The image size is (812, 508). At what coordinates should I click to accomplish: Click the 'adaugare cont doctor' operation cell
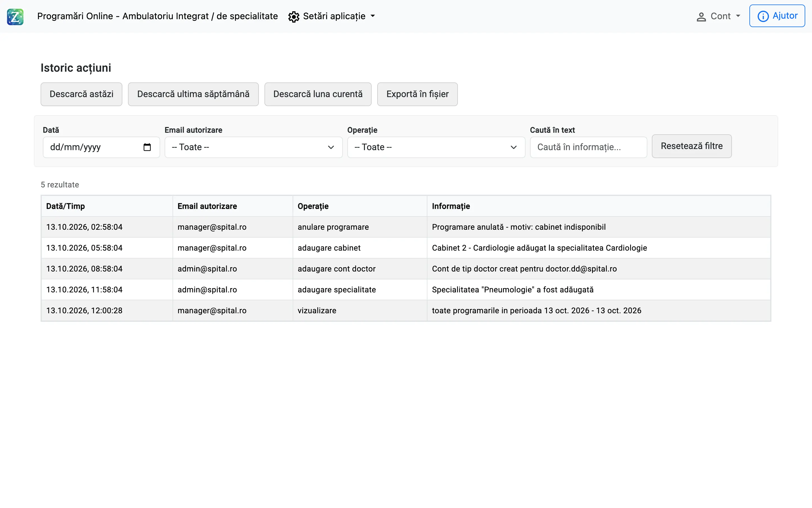tap(360, 269)
